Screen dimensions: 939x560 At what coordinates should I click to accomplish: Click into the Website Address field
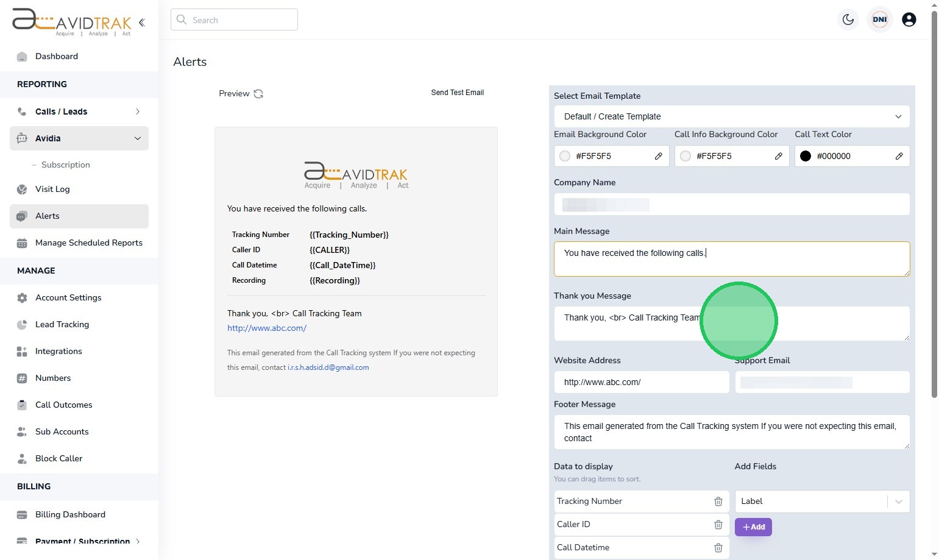[641, 382]
